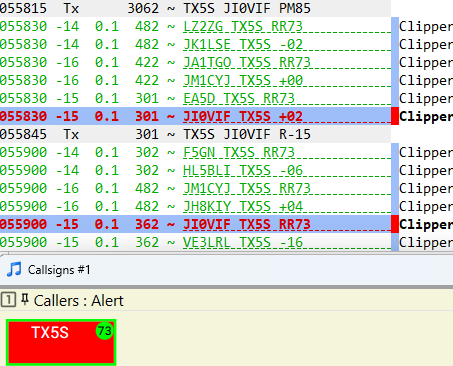Select the Callers : Alert header label

point(79,301)
